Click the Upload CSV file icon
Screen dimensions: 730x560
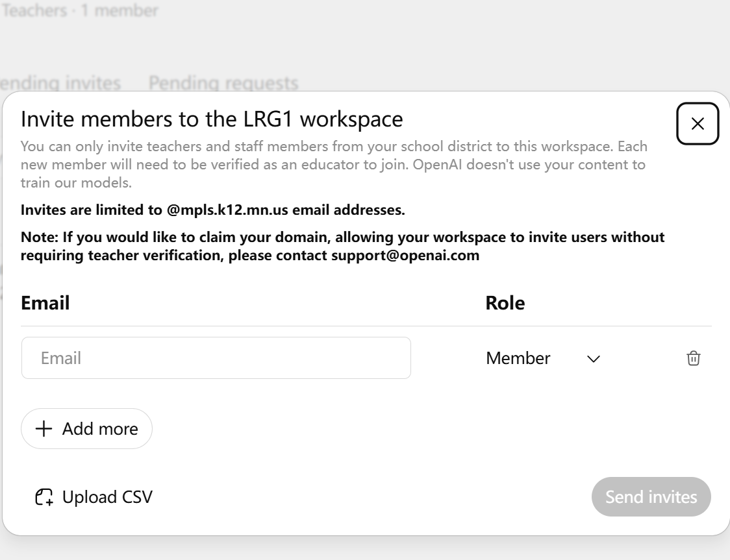coord(44,497)
